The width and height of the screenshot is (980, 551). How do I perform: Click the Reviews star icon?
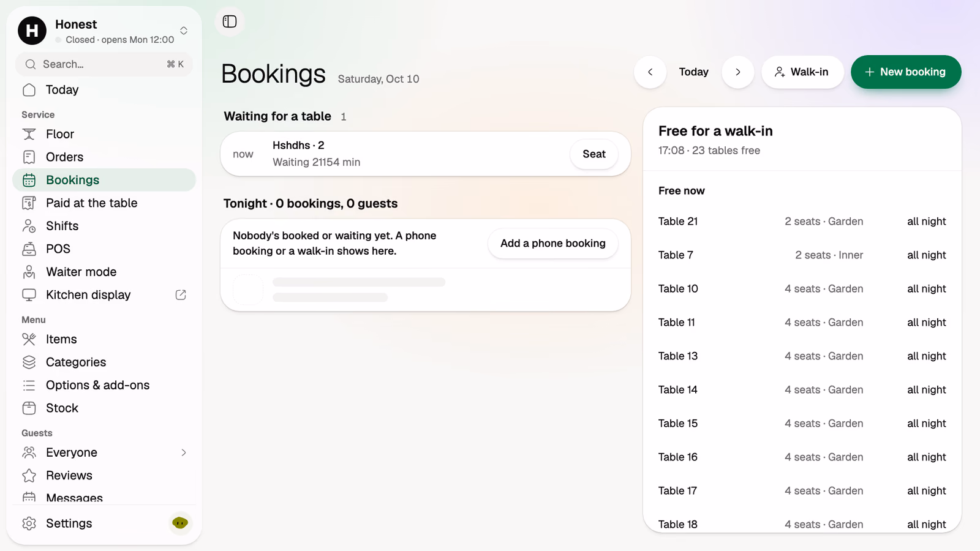29,476
